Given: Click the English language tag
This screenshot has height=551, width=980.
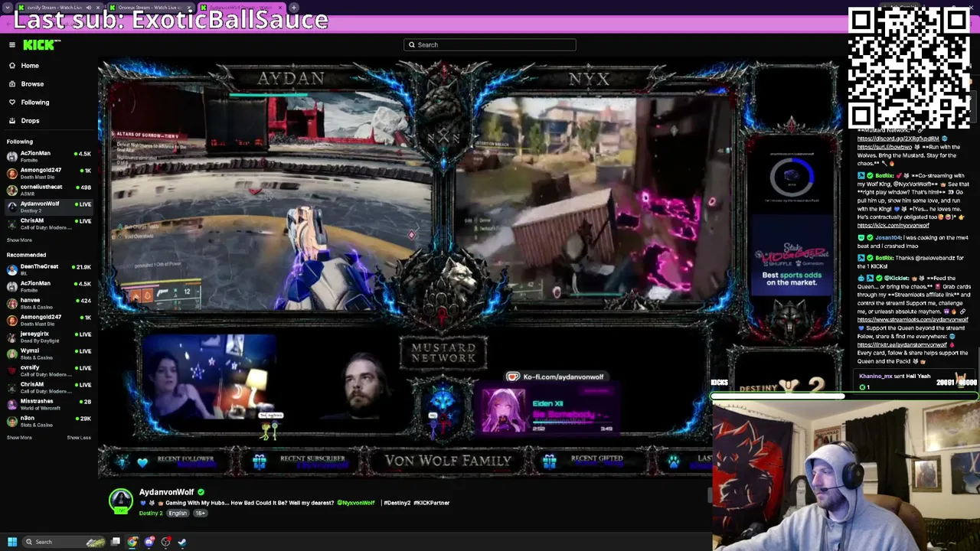Looking at the screenshot, I should [x=178, y=513].
